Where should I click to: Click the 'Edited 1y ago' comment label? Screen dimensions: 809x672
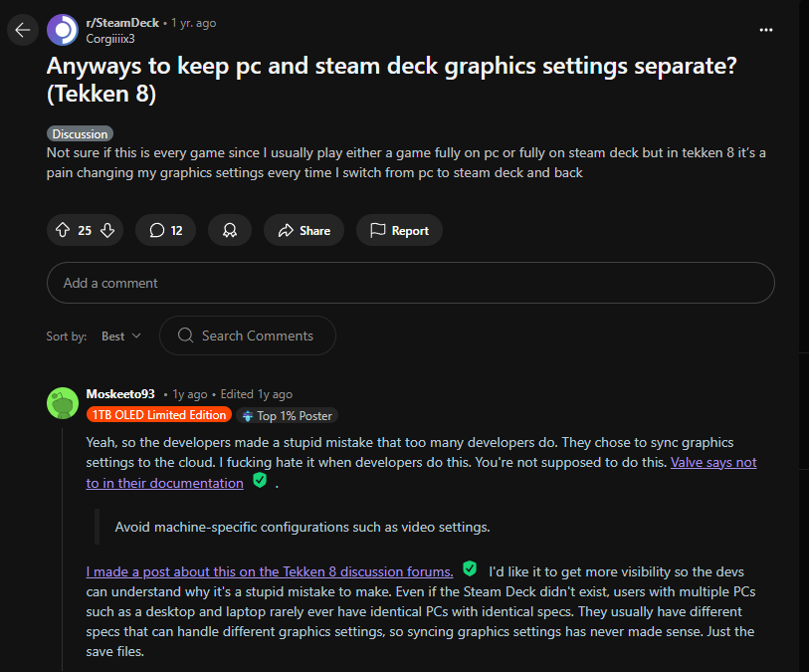tap(257, 394)
